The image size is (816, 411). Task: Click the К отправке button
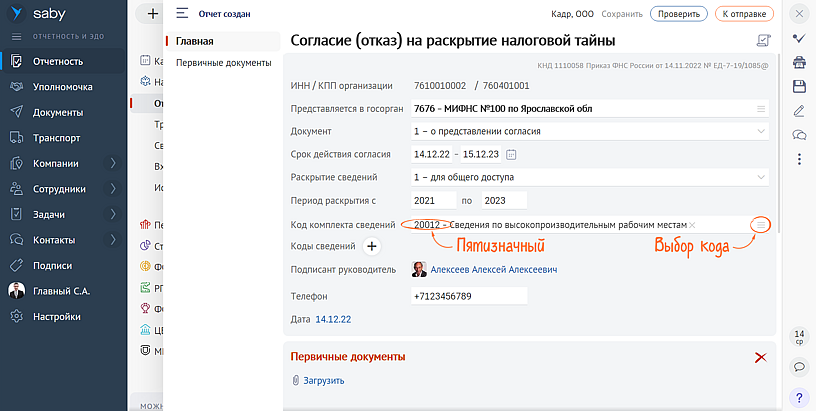point(744,14)
